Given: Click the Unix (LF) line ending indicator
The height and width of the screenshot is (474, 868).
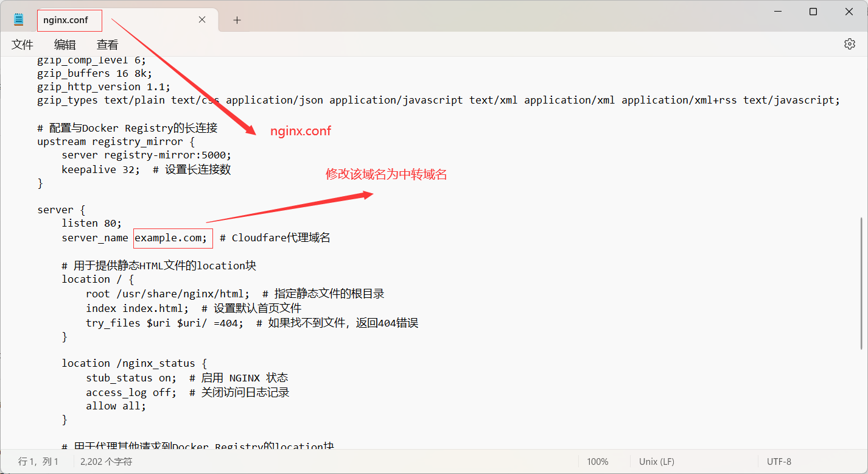Looking at the screenshot, I should coord(657,462).
